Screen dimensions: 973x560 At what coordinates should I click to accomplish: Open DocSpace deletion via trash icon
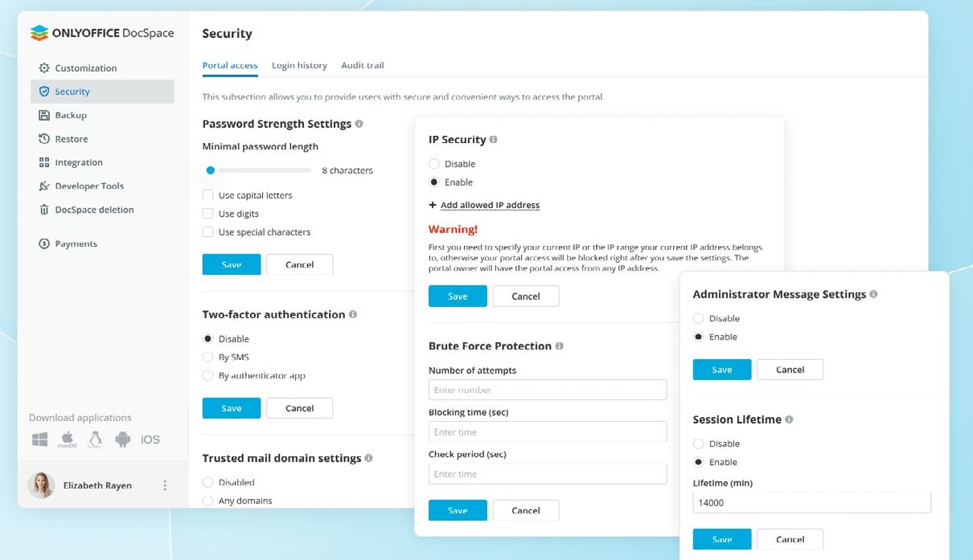pyautogui.click(x=44, y=210)
